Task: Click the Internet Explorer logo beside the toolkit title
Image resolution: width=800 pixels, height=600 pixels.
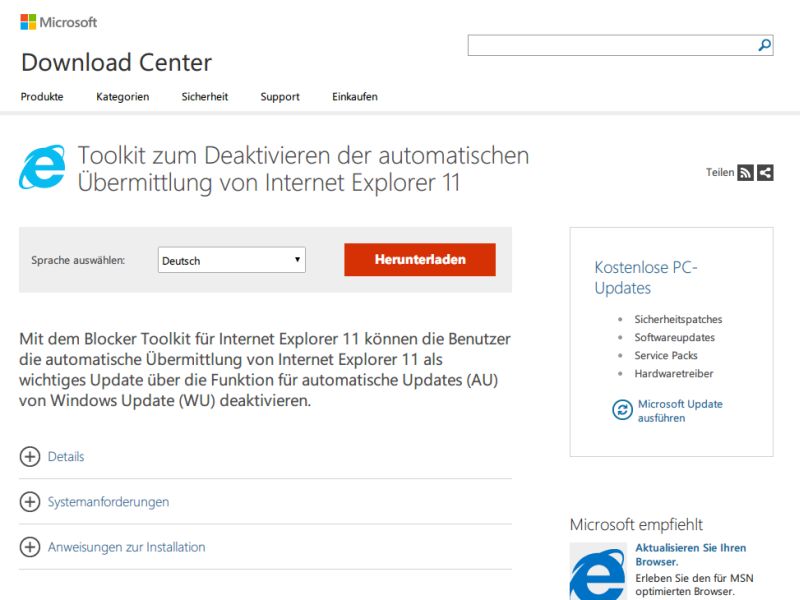Action: [42, 167]
